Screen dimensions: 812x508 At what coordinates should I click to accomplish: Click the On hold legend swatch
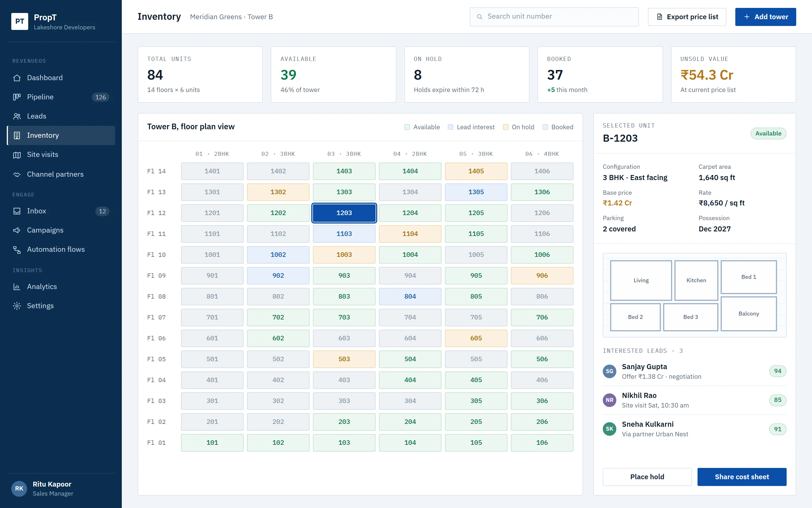506,127
